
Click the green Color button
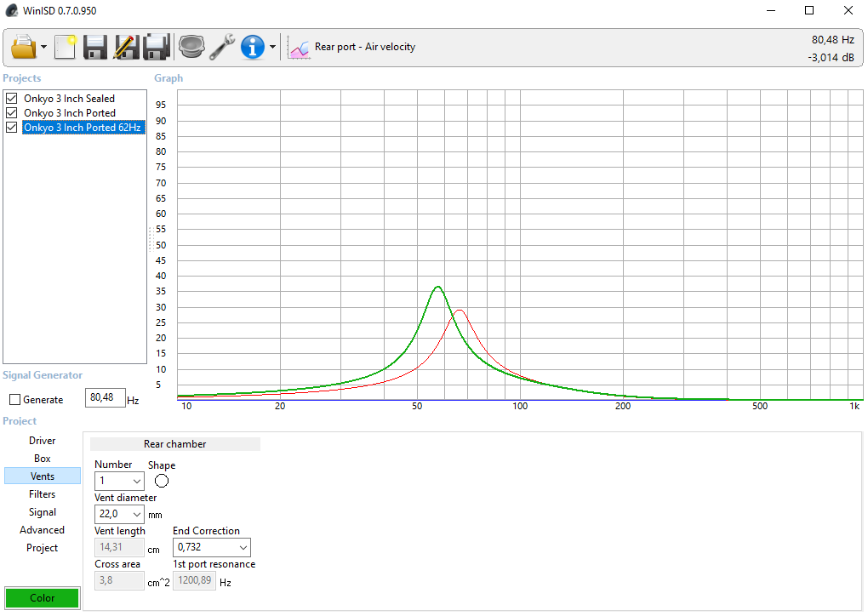(42, 598)
